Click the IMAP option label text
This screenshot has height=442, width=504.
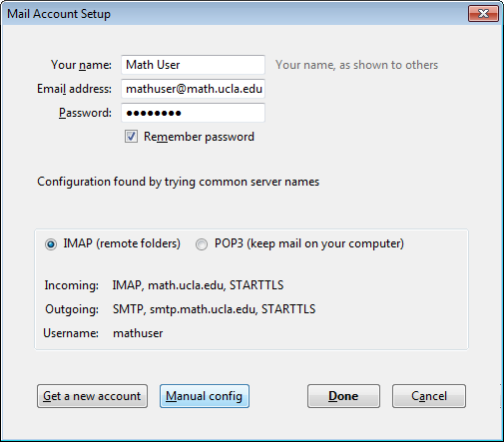click(x=122, y=243)
